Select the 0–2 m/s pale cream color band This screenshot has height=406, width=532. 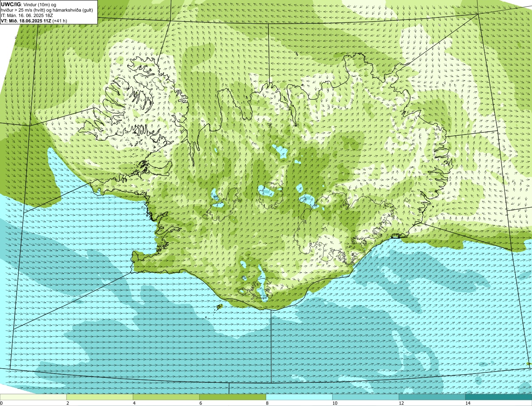tap(33, 397)
